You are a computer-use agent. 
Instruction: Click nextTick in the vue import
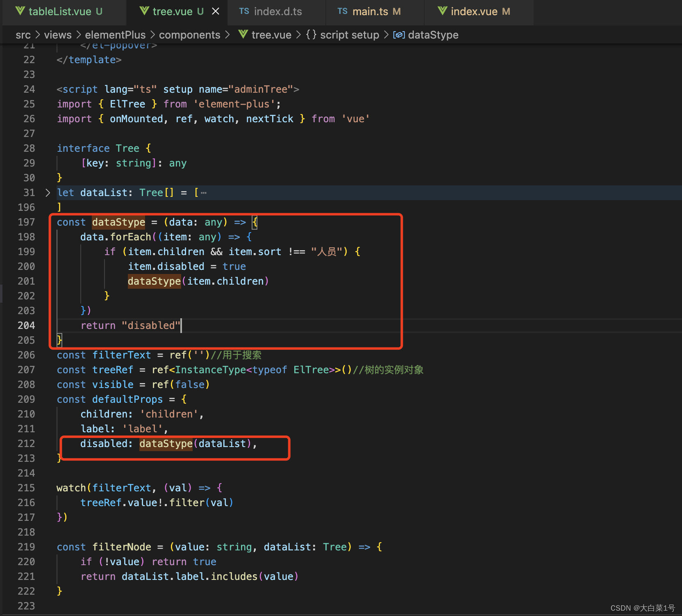pyautogui.click(x=270, y=119)
